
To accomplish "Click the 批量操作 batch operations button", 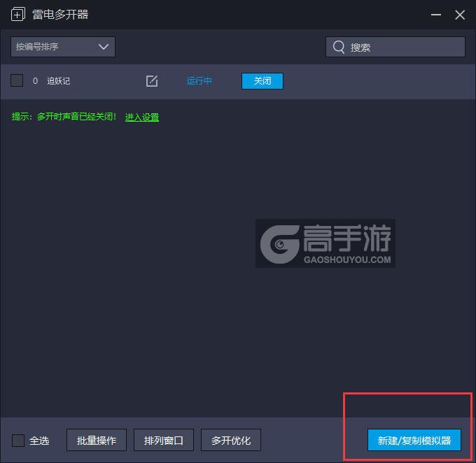I will (x=97, y=440).
